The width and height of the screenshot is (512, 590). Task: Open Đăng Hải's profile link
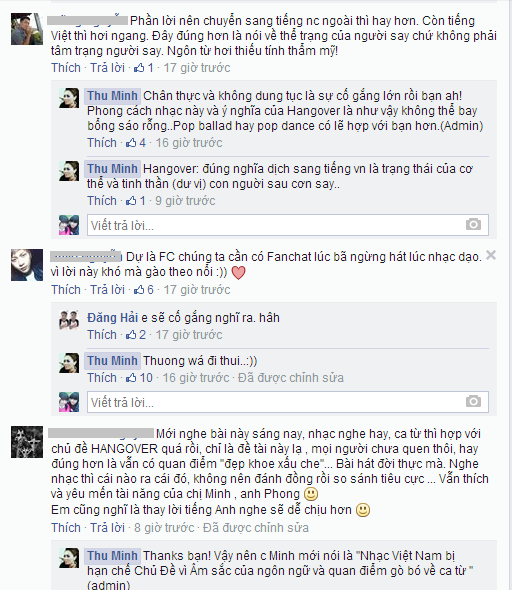[112, 318]
